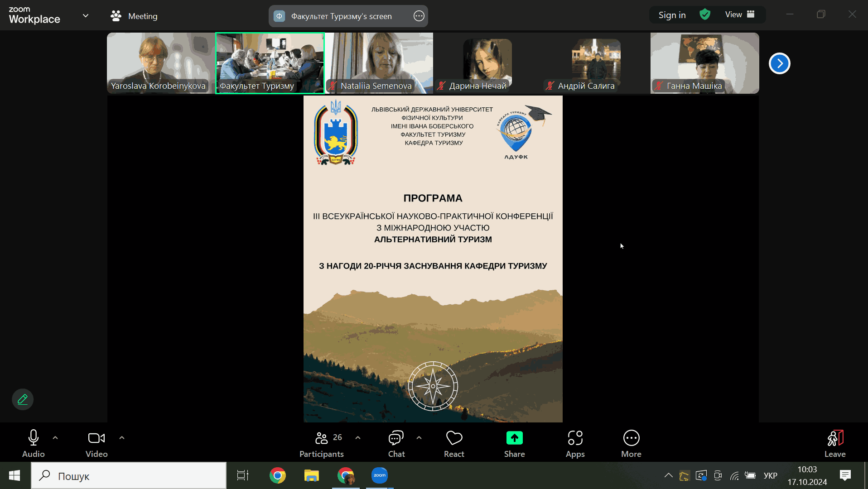
Task: Open screen share options ellipsis
Action: click(419, 16)
